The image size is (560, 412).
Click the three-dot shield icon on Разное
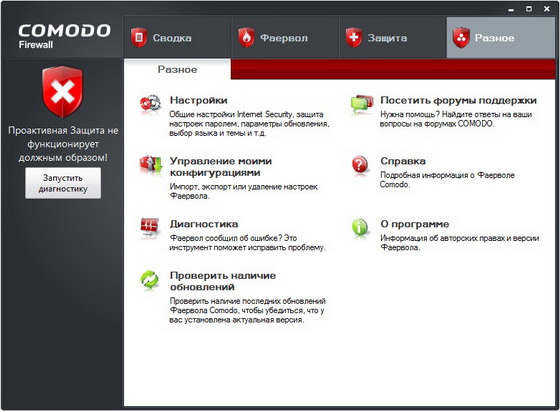click(461, 37)
